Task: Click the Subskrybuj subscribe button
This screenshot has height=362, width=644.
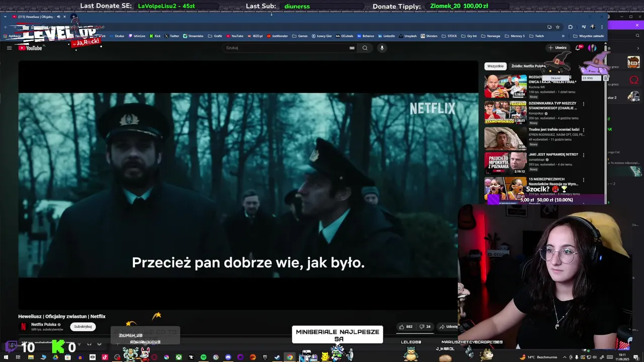Action: click(83, 326)
